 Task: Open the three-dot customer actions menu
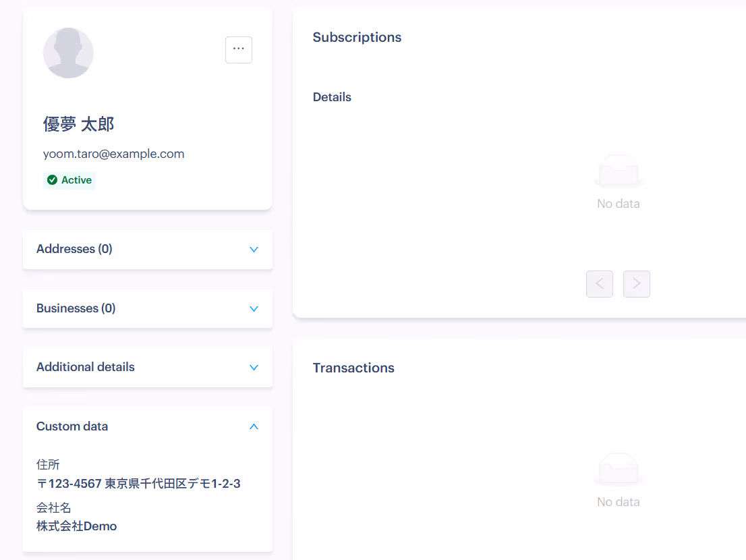coord(238,49)
